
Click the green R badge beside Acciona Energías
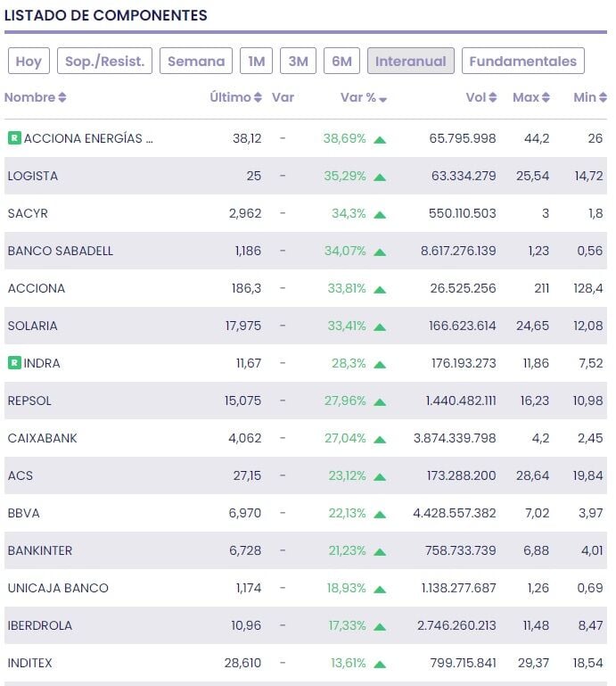pyautogui.click(x=14, y=138)
